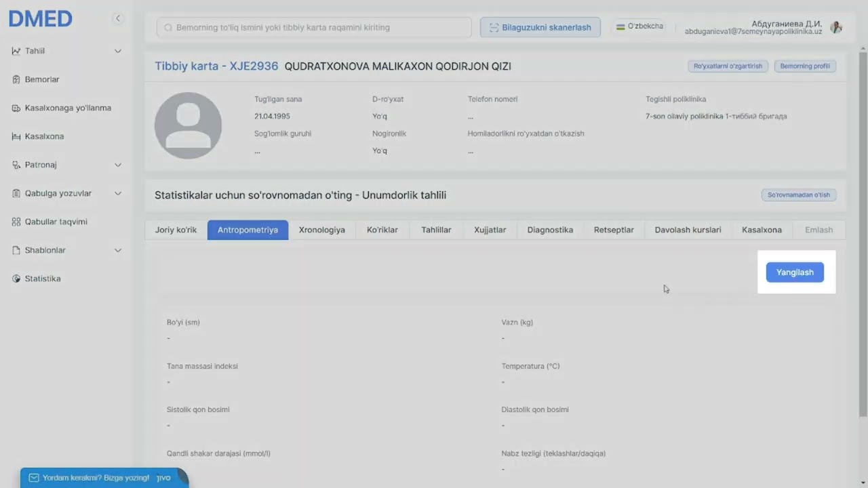Collapse the sidebar with the arrow button
Viewport: 868px width, 488px height.
point(117,18)
